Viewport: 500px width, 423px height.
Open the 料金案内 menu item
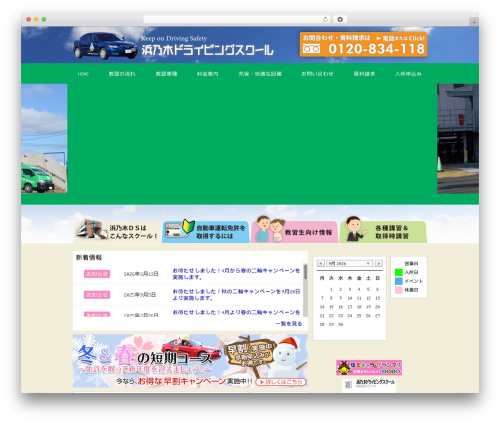(x=208, y=74)
